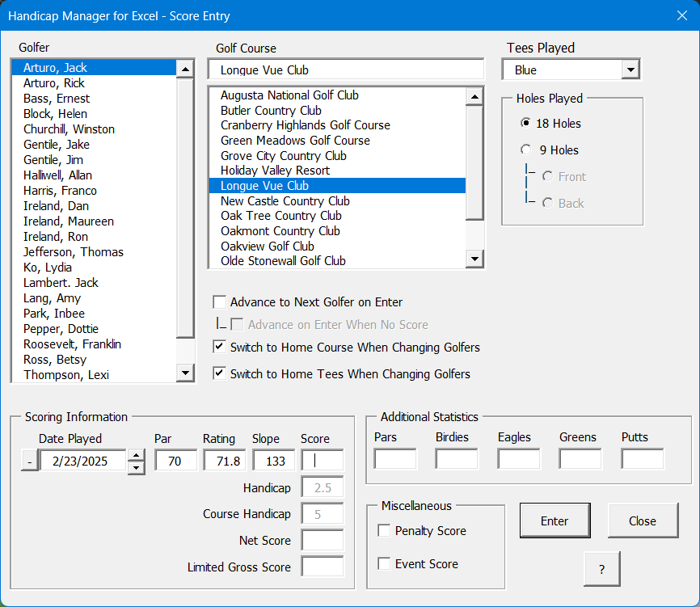Select golfer Churchill, Winston
Screen dimensions: 700x607
point(70,129)
